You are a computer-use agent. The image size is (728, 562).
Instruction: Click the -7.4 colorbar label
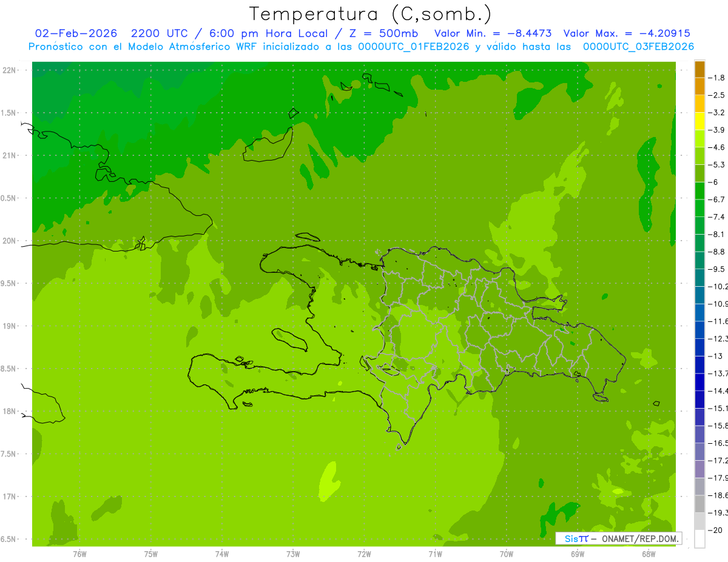pyautogui.click(x=716, y=217)
